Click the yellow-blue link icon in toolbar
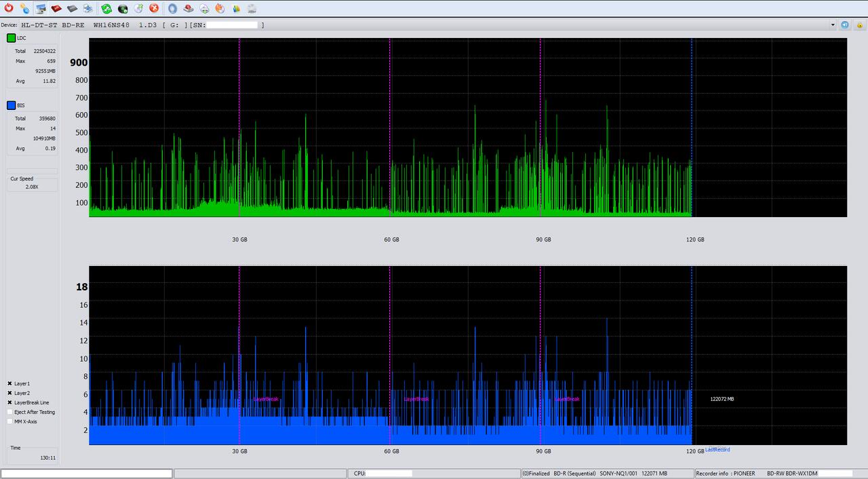 coord(24,8)
